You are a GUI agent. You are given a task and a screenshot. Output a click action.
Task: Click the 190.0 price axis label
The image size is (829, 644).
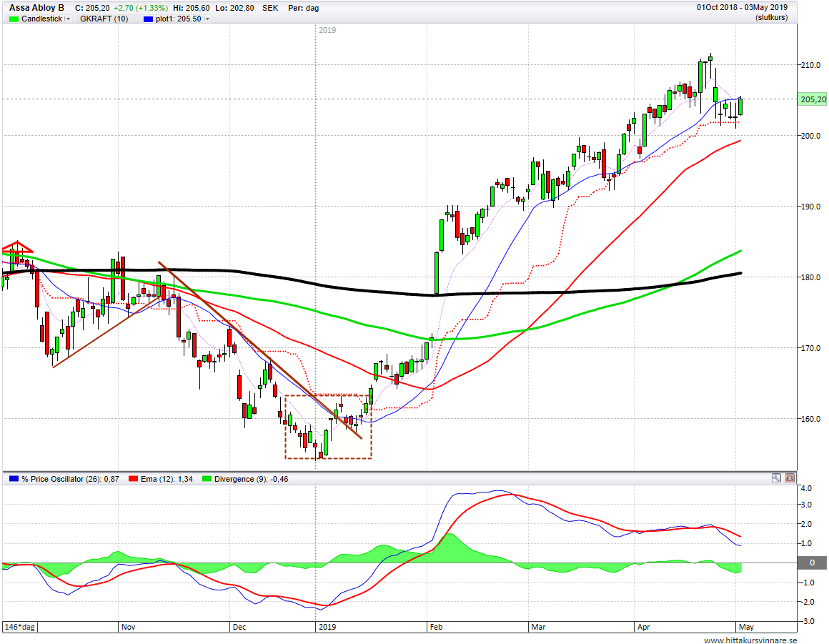click(x=810, y=207)
